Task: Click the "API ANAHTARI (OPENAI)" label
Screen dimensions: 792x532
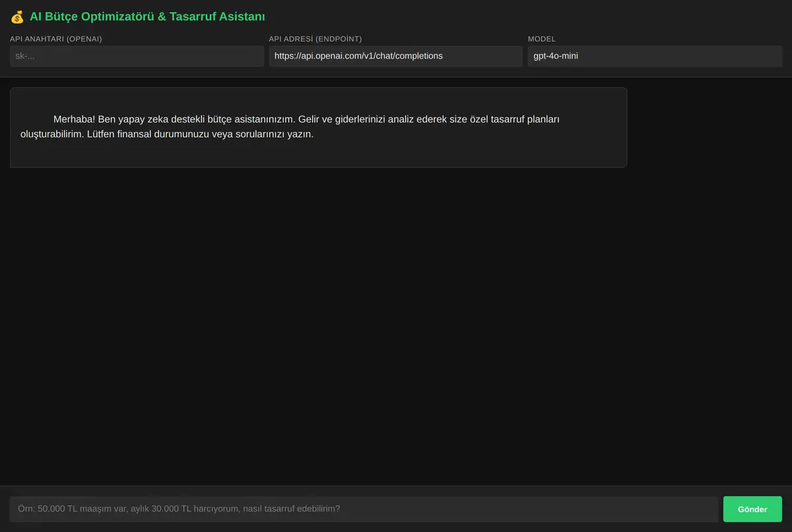Action: [56, 39]
